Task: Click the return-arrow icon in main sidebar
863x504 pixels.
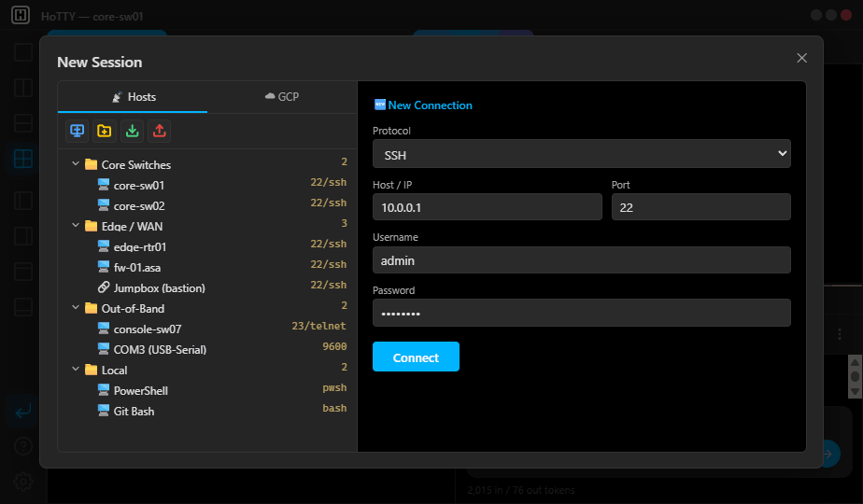Action: [23, 411]
